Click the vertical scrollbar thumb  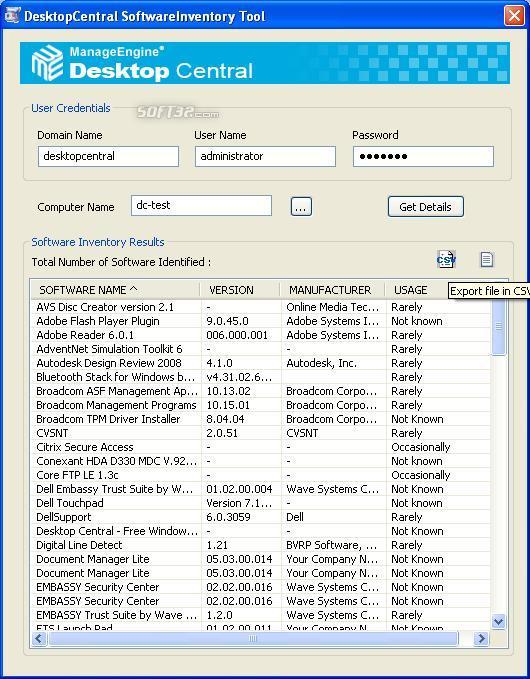(x=499, y=327)
